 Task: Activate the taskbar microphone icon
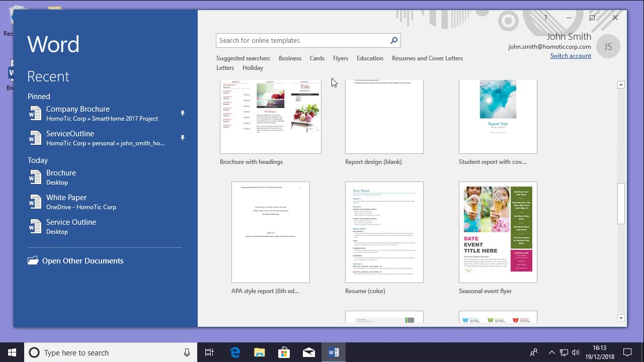tap(187, 352)
